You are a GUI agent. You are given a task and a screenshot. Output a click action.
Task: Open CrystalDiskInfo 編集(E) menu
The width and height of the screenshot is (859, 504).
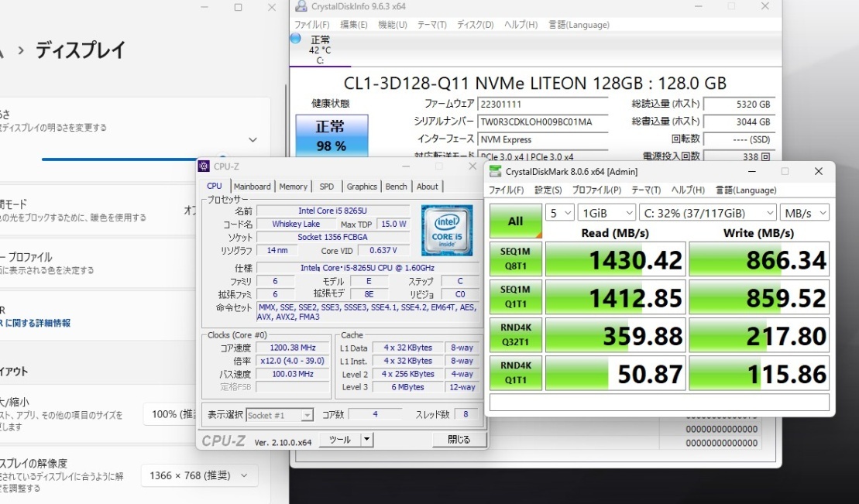pyautogui.click(x=354, y=25)
